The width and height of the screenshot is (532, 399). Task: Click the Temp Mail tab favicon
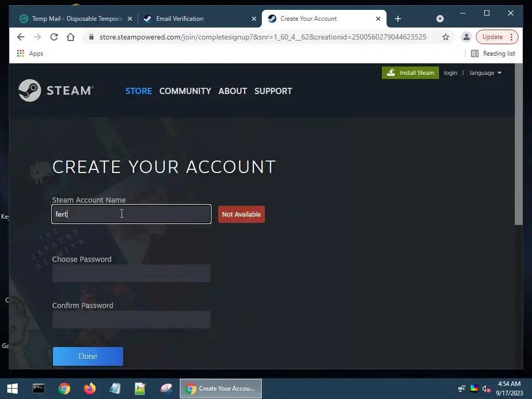[x=24, y=19]
